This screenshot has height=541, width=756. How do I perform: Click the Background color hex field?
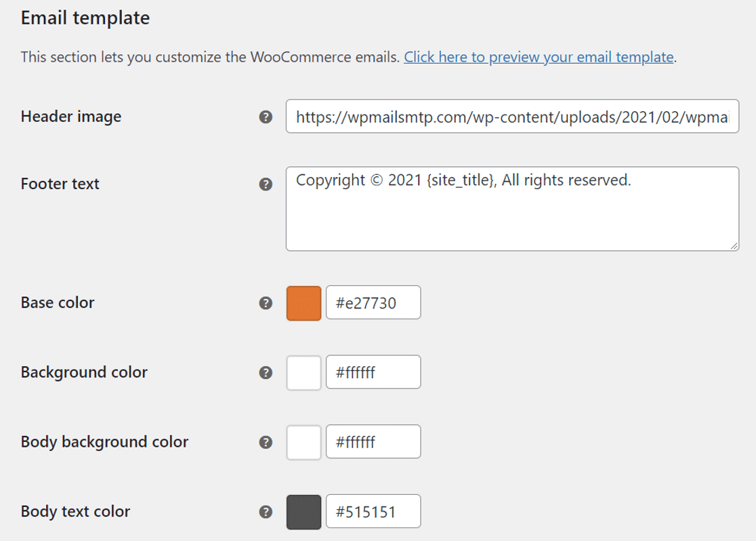pos(373,372)
